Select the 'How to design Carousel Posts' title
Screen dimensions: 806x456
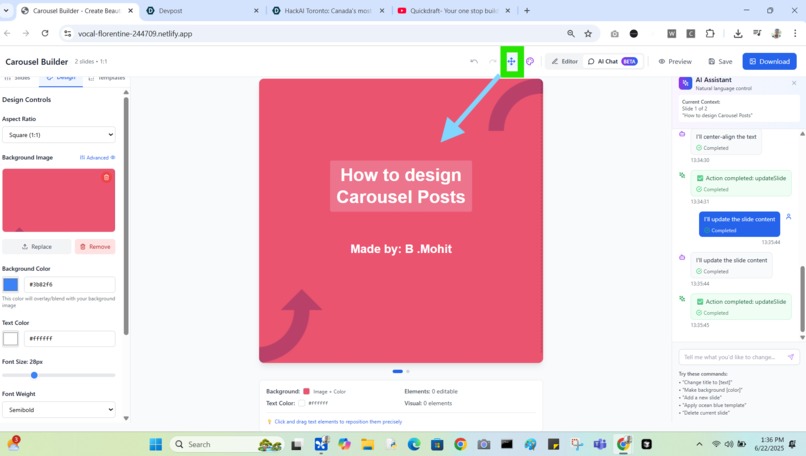[x=401, y=186]
